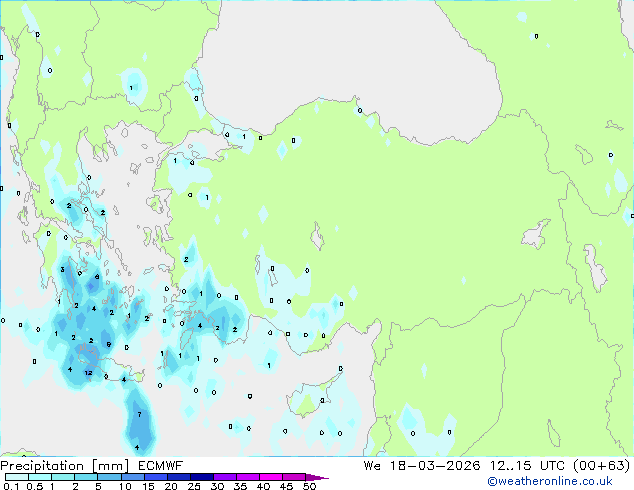This screenshot has width=634, height=490.
Task: Pick the 40–45 mm magenta legend swatch
Action: [271, 477]
